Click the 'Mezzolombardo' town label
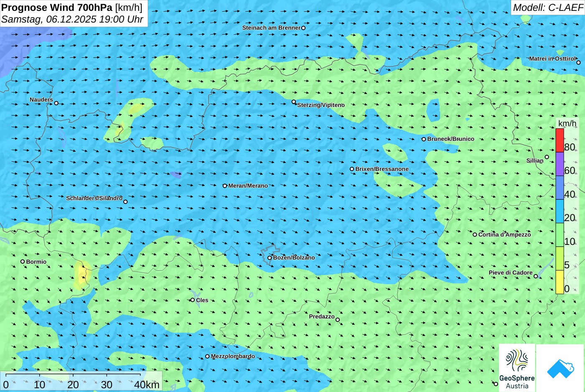The width and height of the screenshot is (585, 392). click(233, 356)
